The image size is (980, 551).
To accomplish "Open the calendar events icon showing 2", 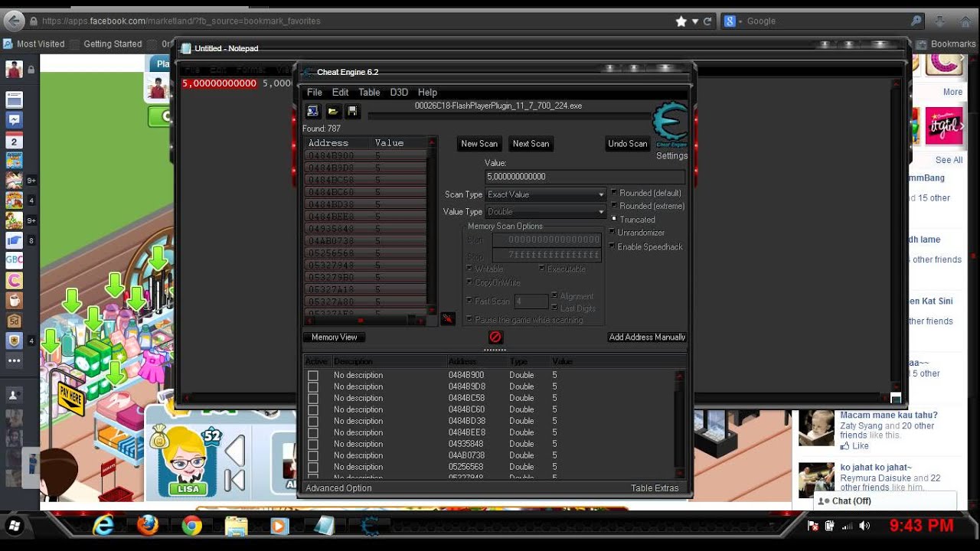I will pos(14,142).
